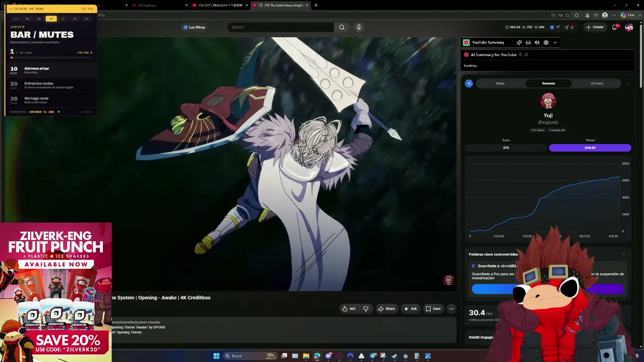Image resolution: width=644 pixels, height=362 pixels.
Task: Click the glasses icon in YouTube Summary
Action: click(x=528, y=43)
